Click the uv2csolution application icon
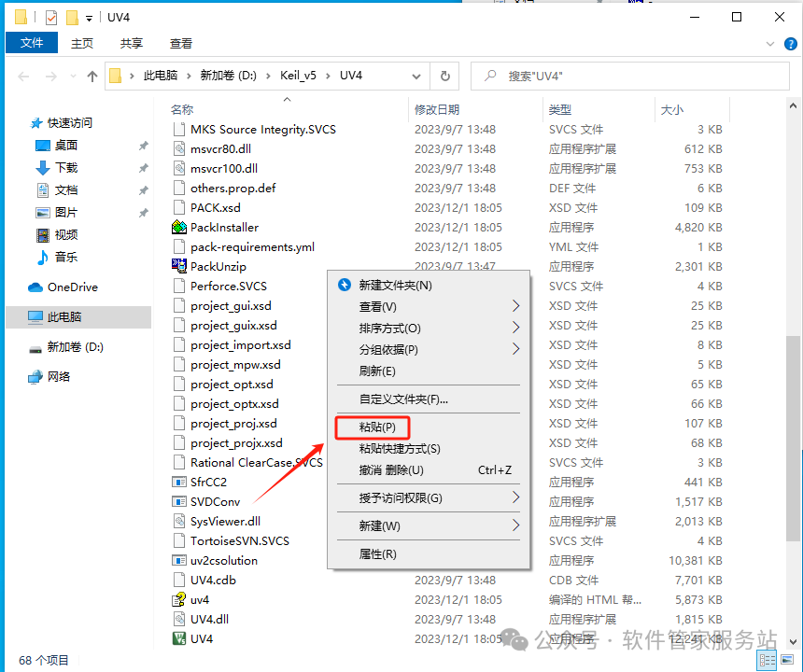Viewport: 803px width, 672px height. click(178, 560)
